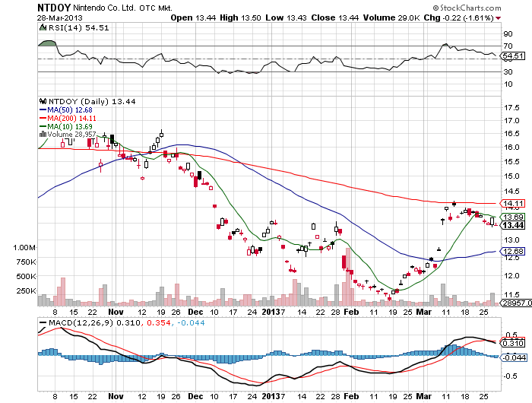532x403 pixels.
Task: Click the red 0.354 signal value in MACD legend
Action: (x=158, y=323)
